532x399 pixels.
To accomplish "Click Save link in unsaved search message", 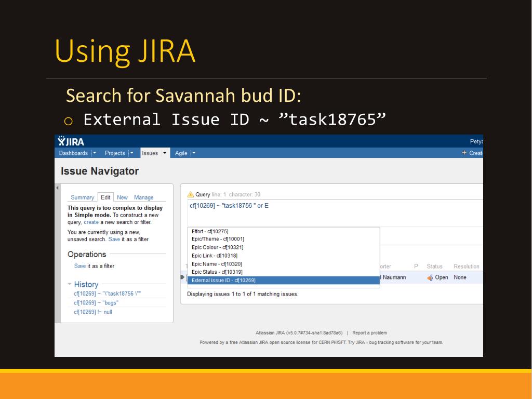I will 114,239.
